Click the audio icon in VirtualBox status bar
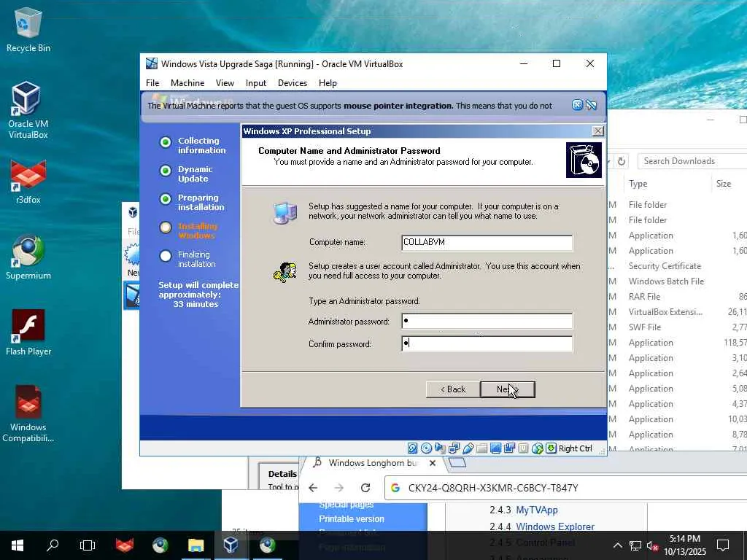This screenshot has height=560, width=747. click(440, 448)
